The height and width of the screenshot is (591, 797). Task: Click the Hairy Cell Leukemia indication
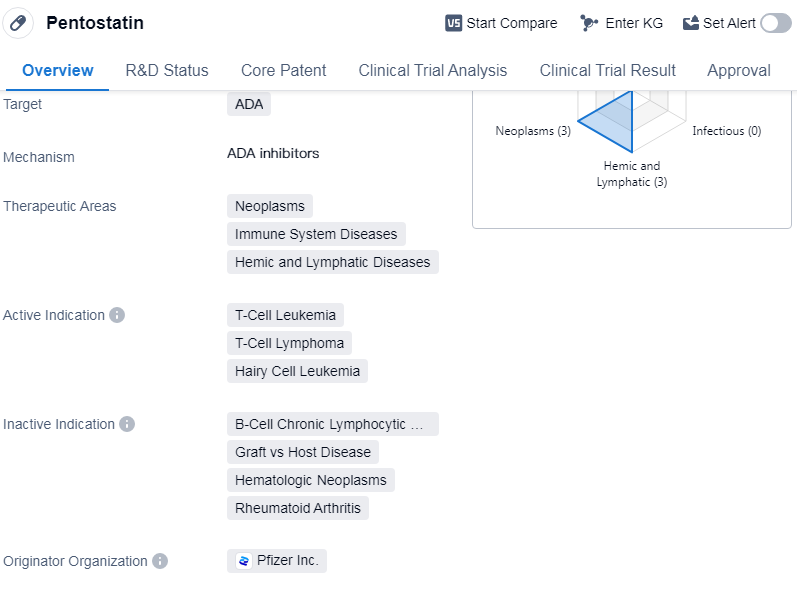pos(297,371)
